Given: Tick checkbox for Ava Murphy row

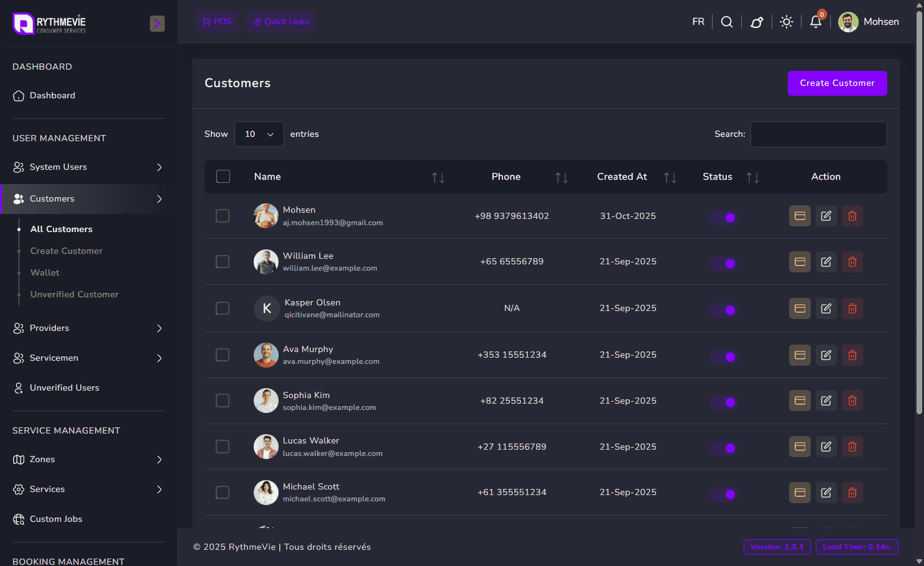Looking at the screenshot, I should [223, 355].
